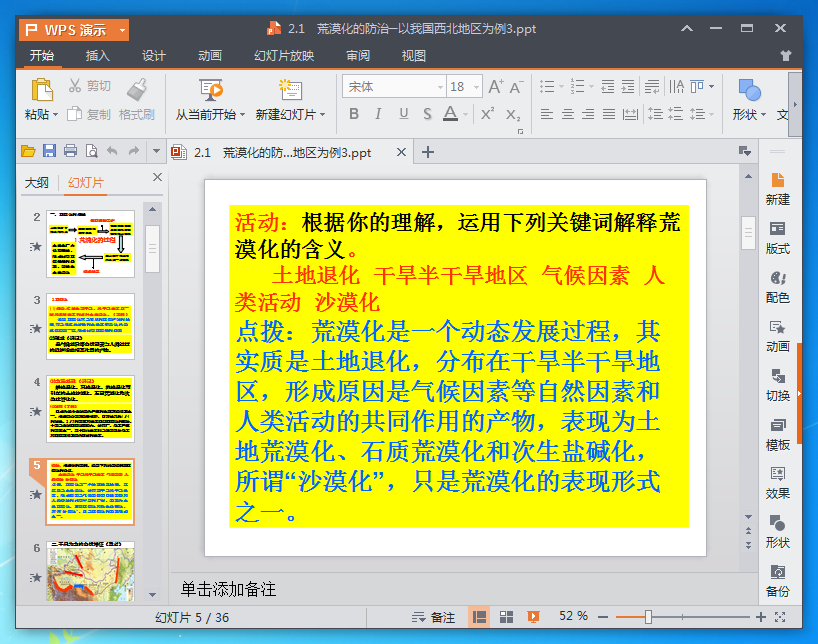Open the font size dropdown showing 18
This screenshot has width=818, height=644.
[476, 87]
